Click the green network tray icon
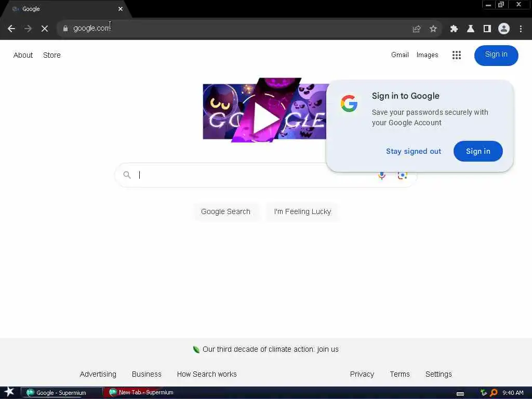 click(x=484, y=393)
